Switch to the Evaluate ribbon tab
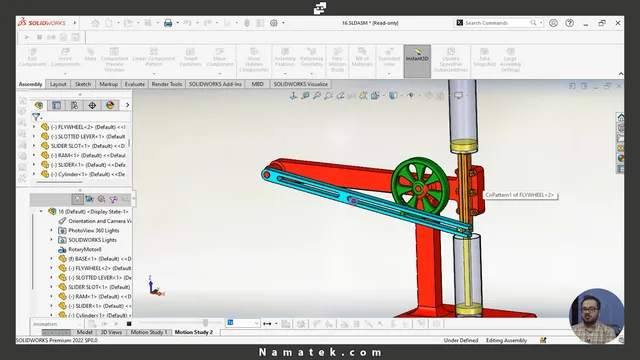640x360 pixels. point(135,84)
